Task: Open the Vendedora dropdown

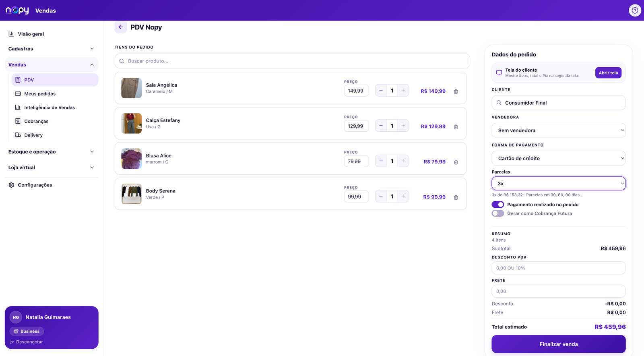Action: (559, 130)
